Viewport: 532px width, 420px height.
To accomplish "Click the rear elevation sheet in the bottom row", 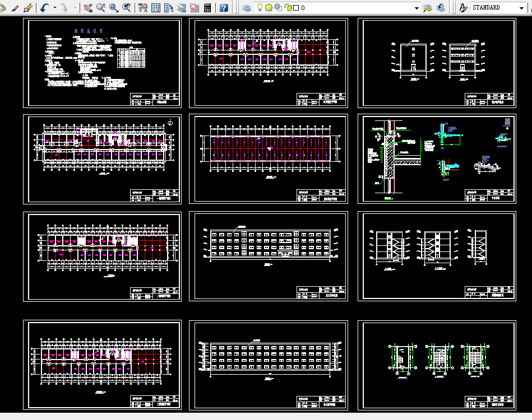I will [269, 366].
